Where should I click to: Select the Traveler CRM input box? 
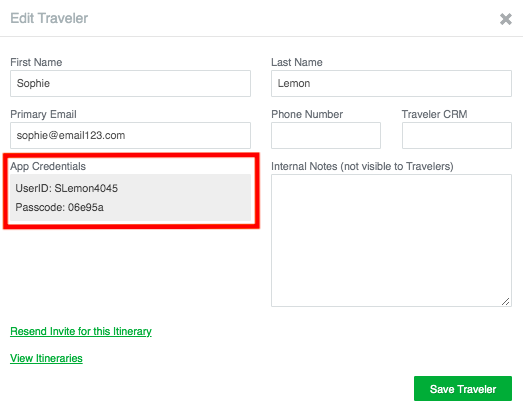(x=457, y=135)
